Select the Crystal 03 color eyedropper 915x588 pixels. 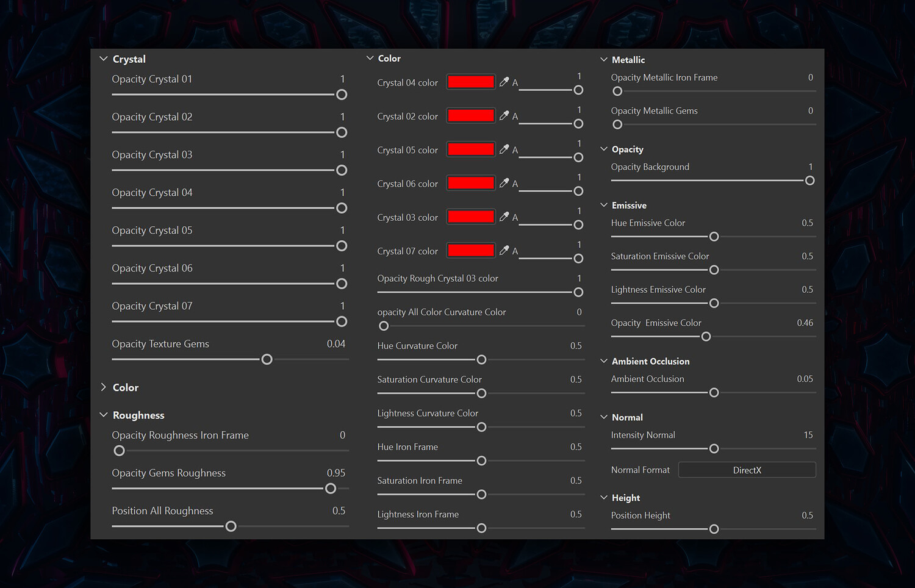(504, 217)
